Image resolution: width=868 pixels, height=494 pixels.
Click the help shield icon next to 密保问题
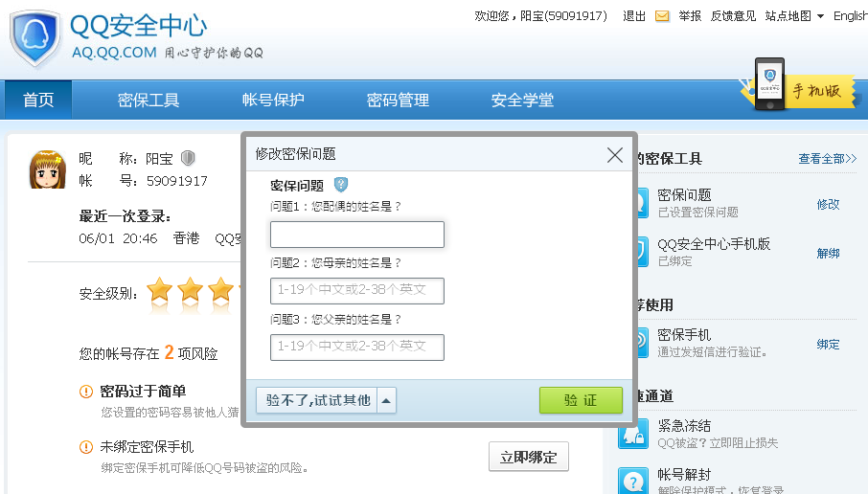pyautogui.click(x=341, y=184)
